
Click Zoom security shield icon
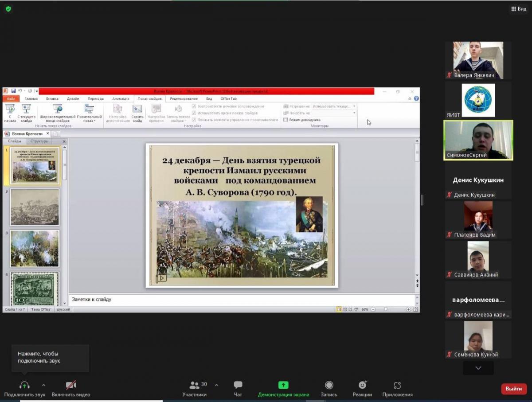pos(8,8)
